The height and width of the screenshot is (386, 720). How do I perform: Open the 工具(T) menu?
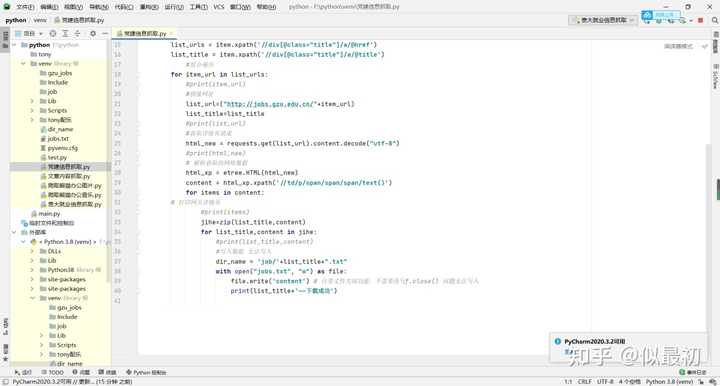coord(198,7)
